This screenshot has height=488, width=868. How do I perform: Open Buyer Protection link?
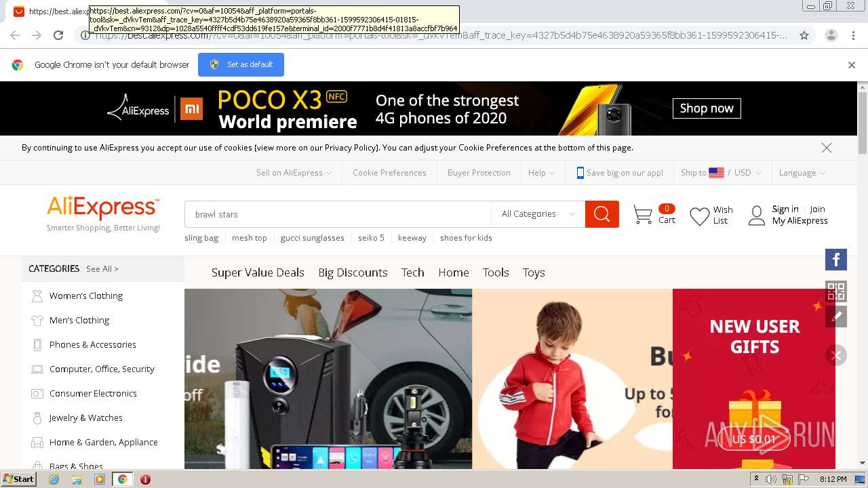tap(479, 173)
